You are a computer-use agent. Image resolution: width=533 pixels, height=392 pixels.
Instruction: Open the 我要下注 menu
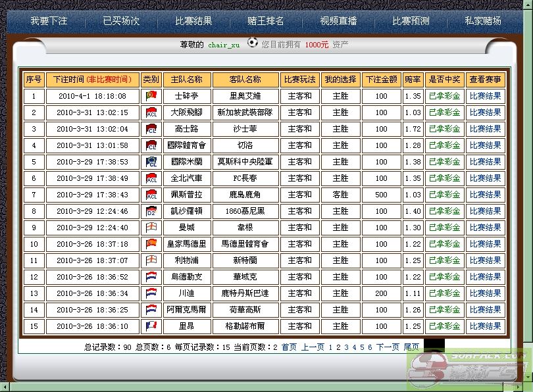pos(49,21)
